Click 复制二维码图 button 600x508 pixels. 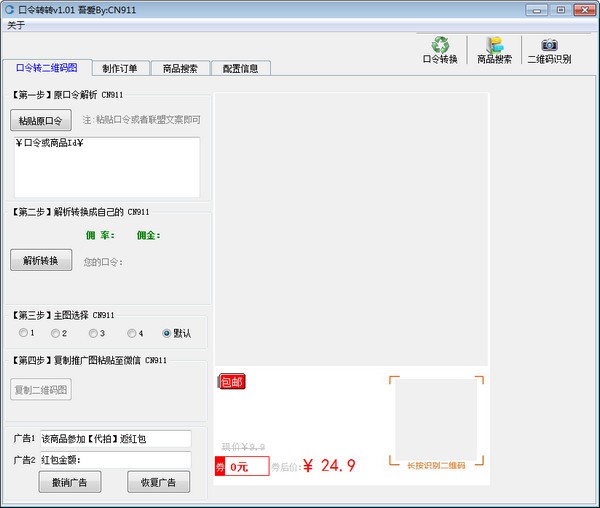(x=41, y=390)
